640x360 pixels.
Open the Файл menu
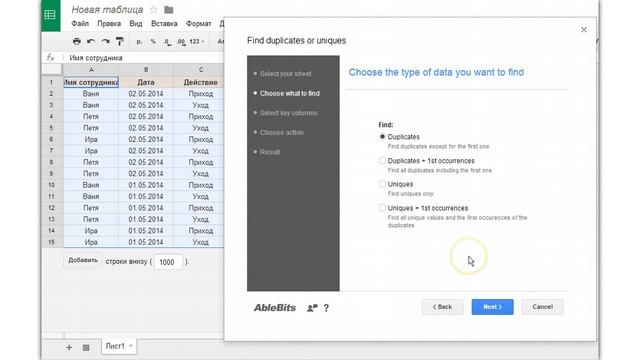80,24
